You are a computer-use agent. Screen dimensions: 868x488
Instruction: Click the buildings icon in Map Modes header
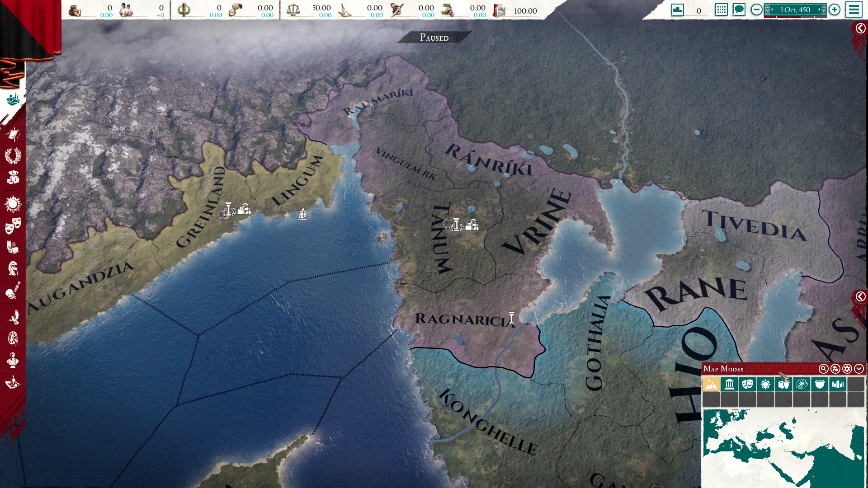pyautogui.click(x=835, y=369)
